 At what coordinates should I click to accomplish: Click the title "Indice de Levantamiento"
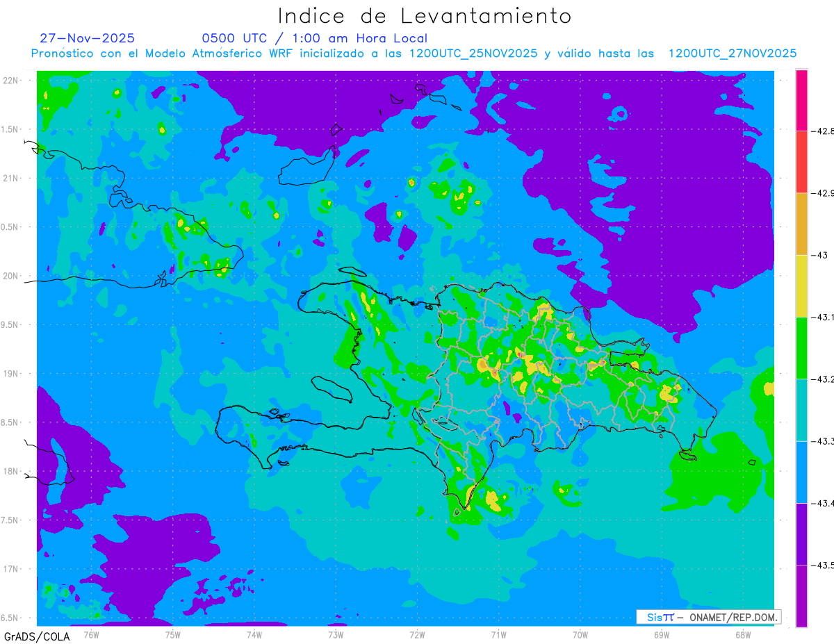coord(425,16)
